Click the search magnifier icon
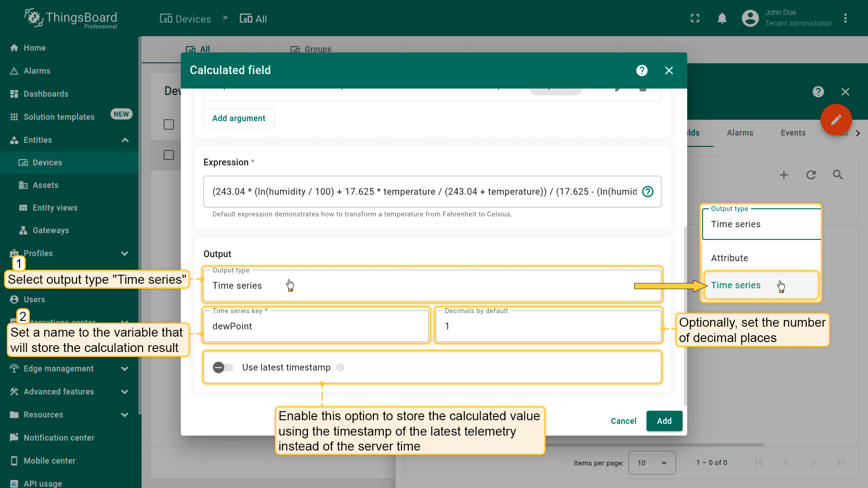The width and height of the screenshot is (868, 488). 838,175
